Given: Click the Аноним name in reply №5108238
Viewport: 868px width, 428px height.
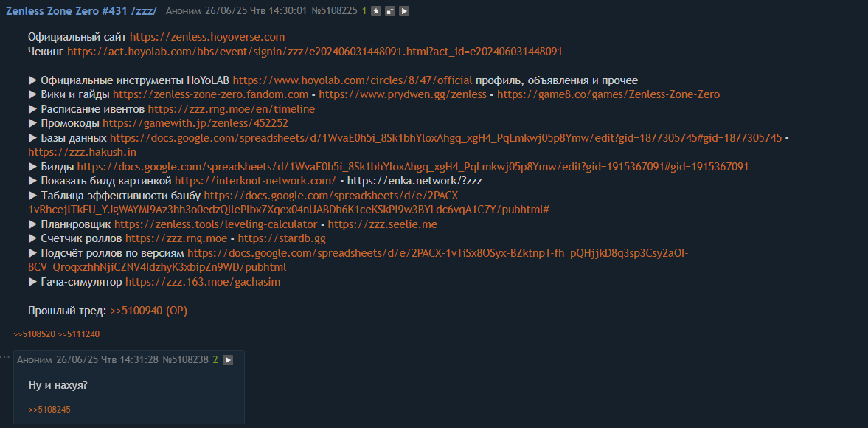Looking at the screenshot, I should [35, 360].
